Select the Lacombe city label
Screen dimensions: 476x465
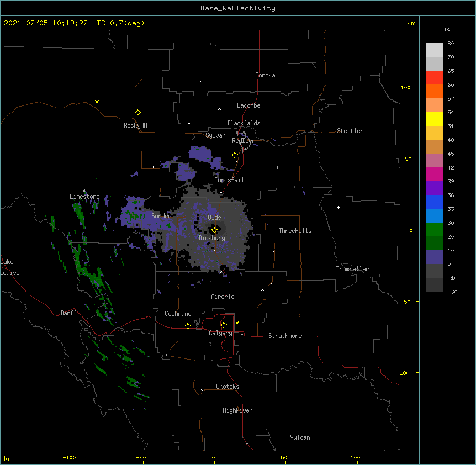(248, 105)
